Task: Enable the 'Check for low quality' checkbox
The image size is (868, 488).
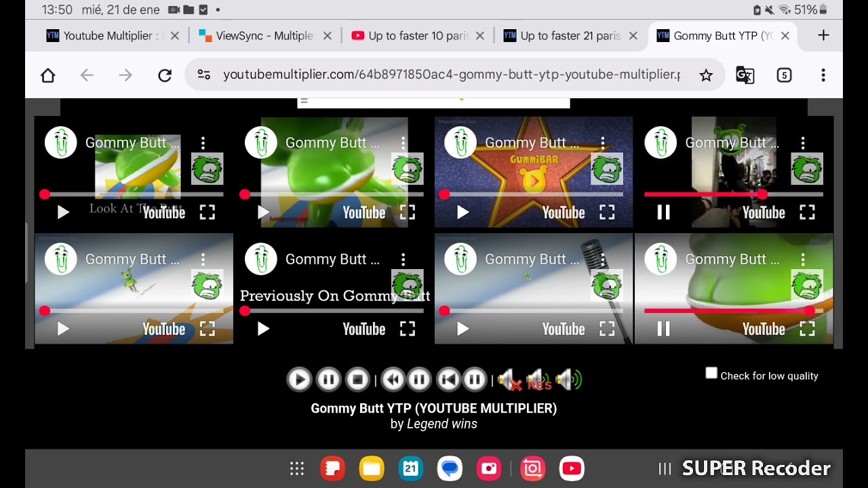Action: [x=711, y=373]
